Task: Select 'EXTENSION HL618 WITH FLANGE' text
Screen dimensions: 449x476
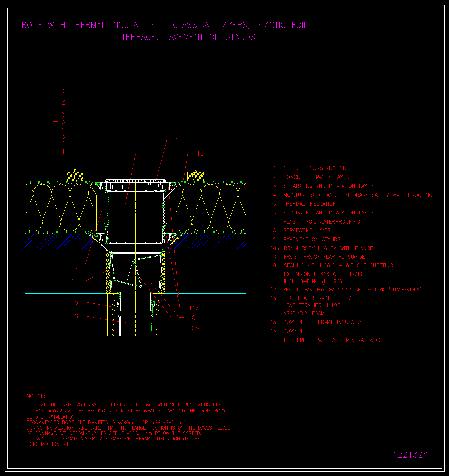Action: pos(324,274)
